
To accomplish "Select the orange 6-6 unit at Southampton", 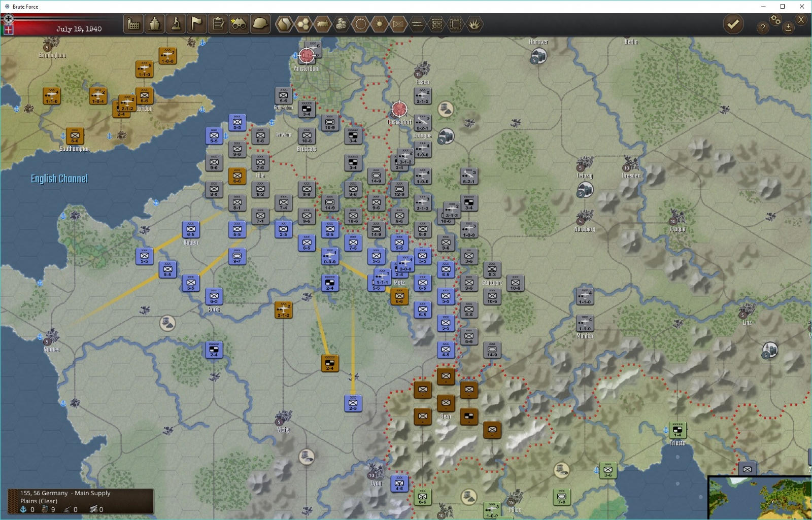I will click(x=75, y=136).
